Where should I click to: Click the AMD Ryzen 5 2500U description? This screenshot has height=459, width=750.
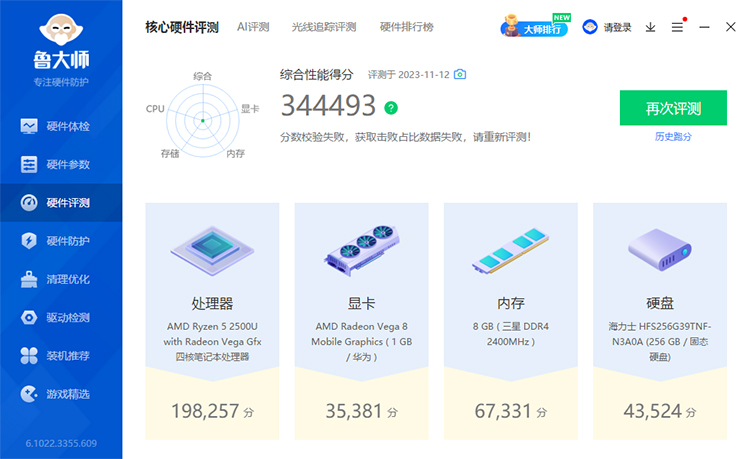212,341
